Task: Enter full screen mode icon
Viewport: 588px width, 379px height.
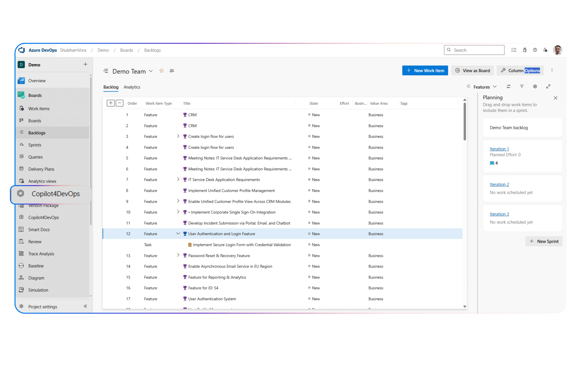Action: pos(548,87)
